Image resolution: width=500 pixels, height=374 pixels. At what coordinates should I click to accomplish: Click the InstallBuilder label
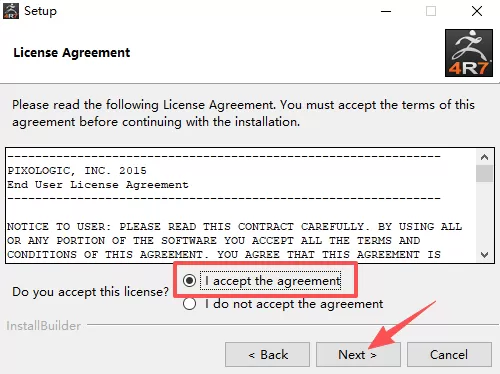tap(44, 326)
